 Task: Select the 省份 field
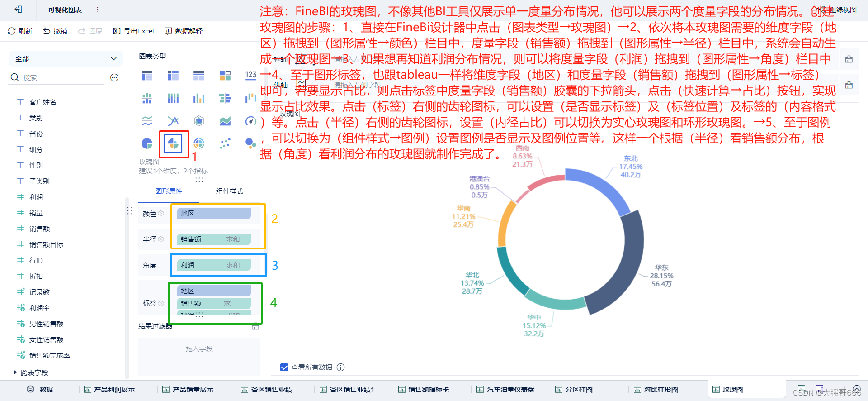[x=36, y=134]
